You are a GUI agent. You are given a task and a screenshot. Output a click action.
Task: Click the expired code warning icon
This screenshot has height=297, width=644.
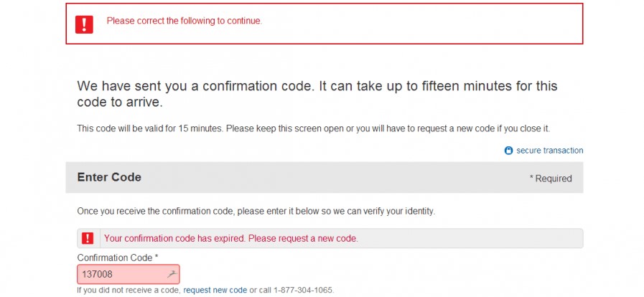[88, 238]
